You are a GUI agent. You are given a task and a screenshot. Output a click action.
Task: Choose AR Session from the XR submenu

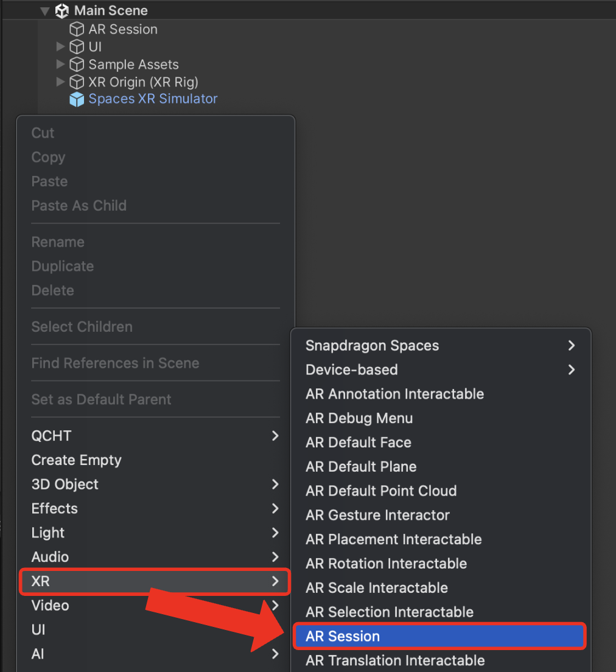439,637
